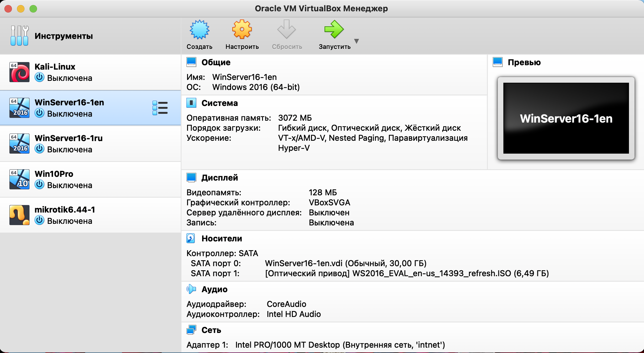Image resolution: width=644 pixels, height=353 pixels.
Task: Click the power state icon under Win10Pro
Action: [40, 185]
